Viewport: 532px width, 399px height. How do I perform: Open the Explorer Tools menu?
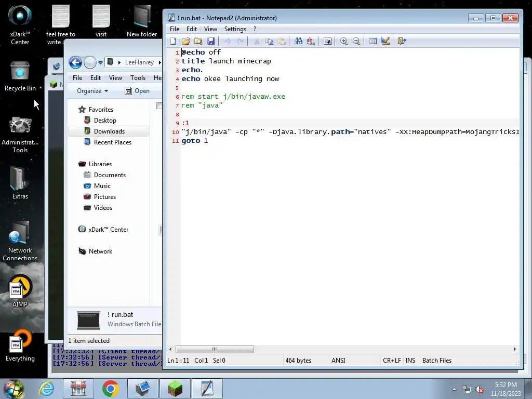[x=138, y=78]
